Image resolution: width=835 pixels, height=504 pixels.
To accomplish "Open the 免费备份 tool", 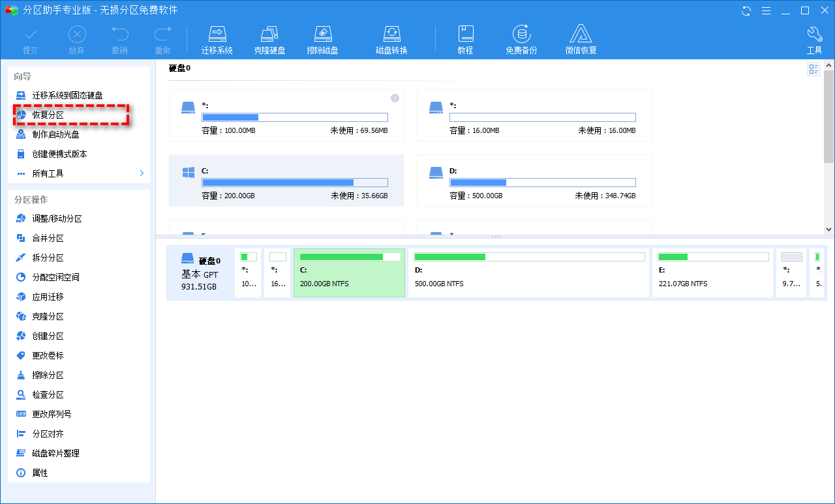I will point(521,40).
